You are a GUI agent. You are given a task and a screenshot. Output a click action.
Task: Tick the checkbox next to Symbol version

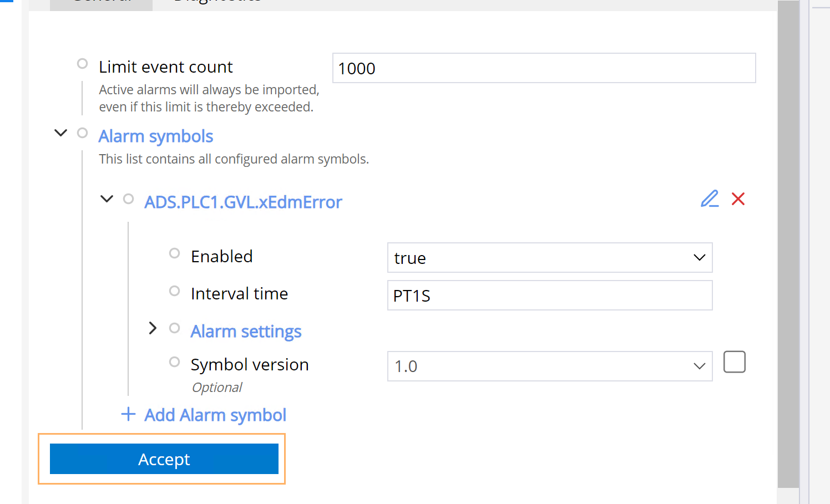tap(735, 362)
